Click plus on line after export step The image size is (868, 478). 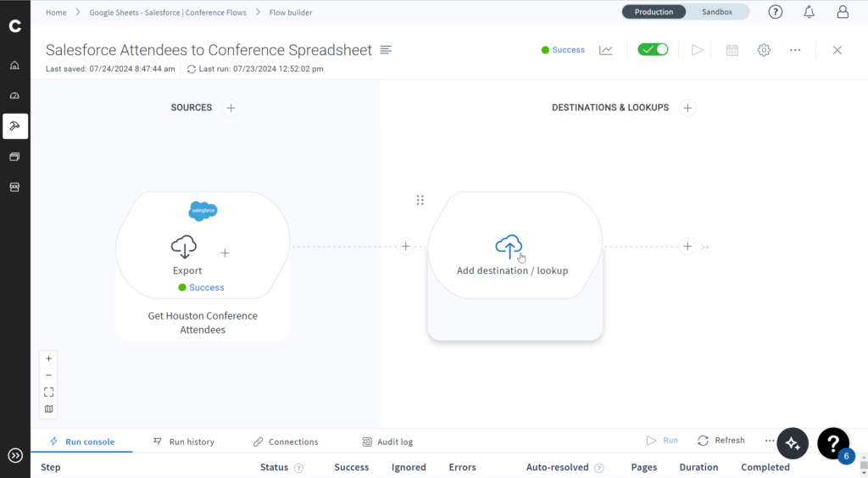click(406, 246)
